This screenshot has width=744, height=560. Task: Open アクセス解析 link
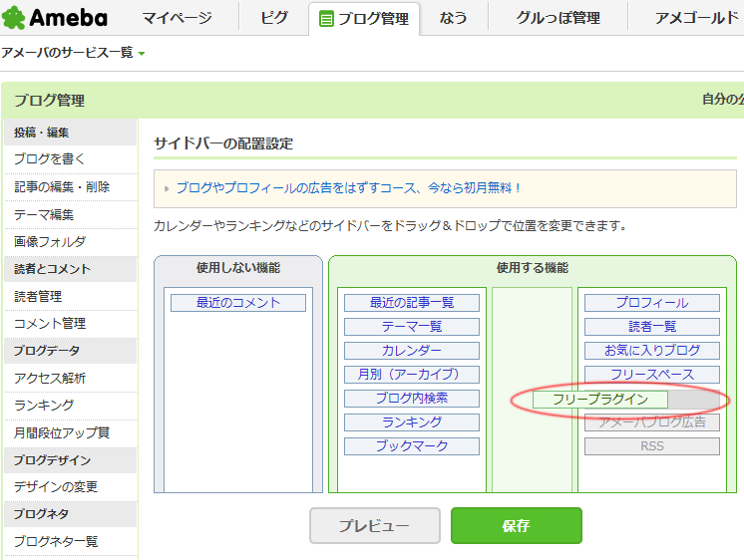coord(50,378)
